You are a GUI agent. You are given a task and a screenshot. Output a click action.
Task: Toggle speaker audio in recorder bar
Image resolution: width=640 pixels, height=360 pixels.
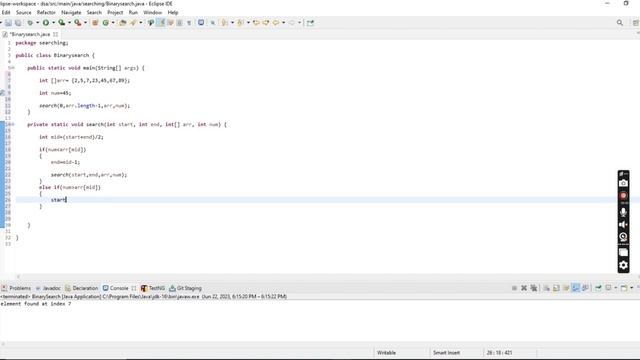click(623, 224)
